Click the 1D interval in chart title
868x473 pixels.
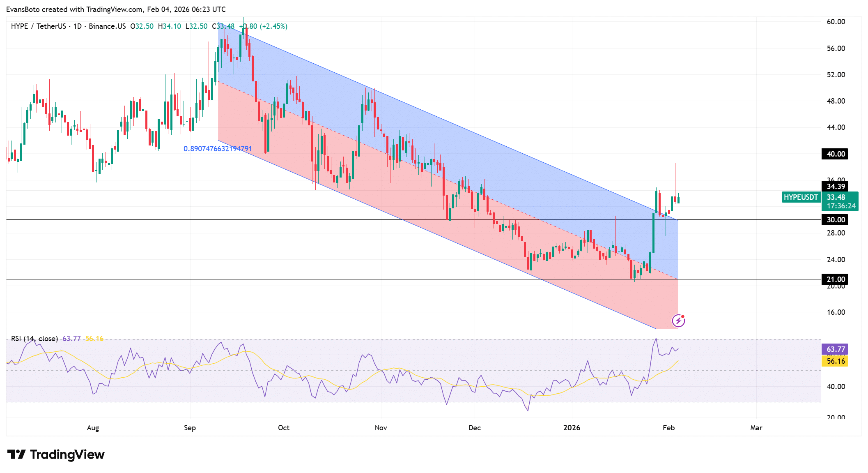77,26
